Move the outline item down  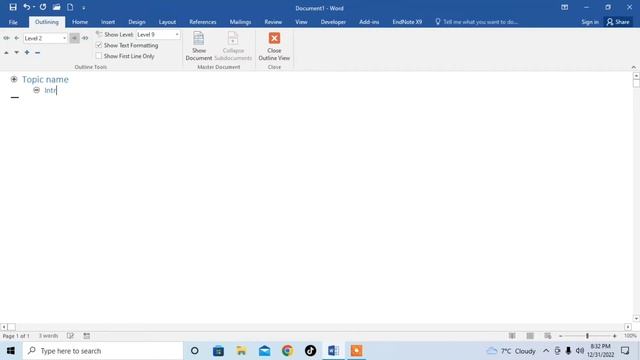(x=16, y=52)
